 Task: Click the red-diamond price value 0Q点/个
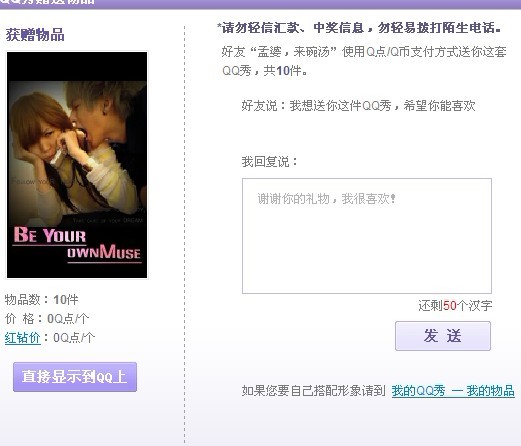(x=74, y=338)
